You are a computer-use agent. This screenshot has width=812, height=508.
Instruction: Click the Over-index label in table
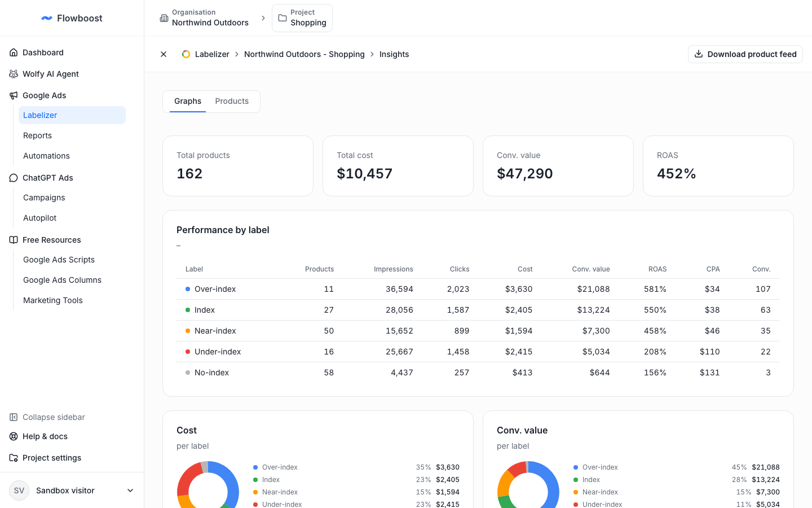coord(215,289)
